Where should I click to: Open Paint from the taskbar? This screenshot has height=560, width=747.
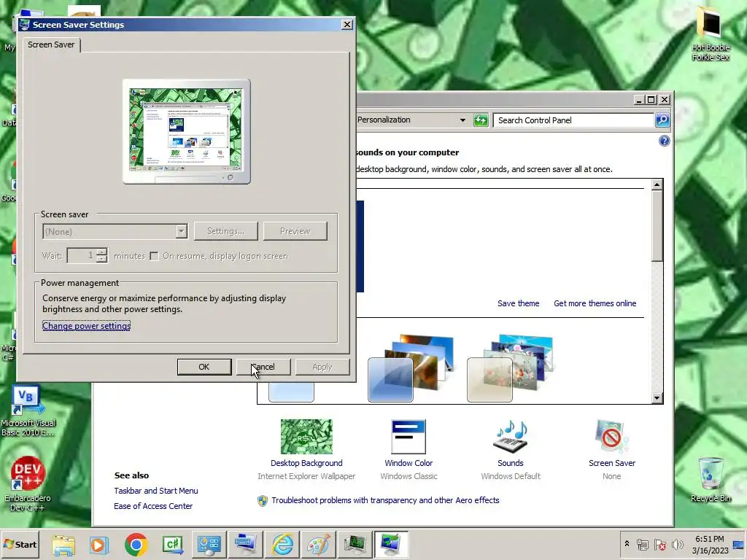(318, 544)
